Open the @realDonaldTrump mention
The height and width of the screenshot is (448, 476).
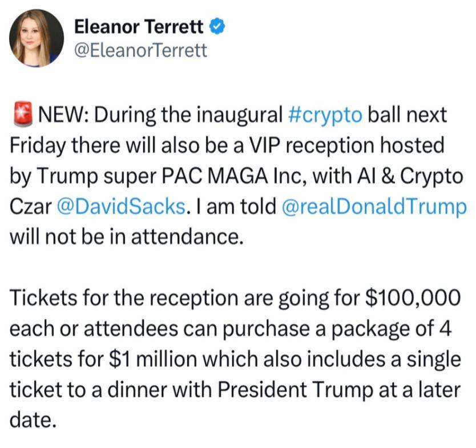(374, 206)
